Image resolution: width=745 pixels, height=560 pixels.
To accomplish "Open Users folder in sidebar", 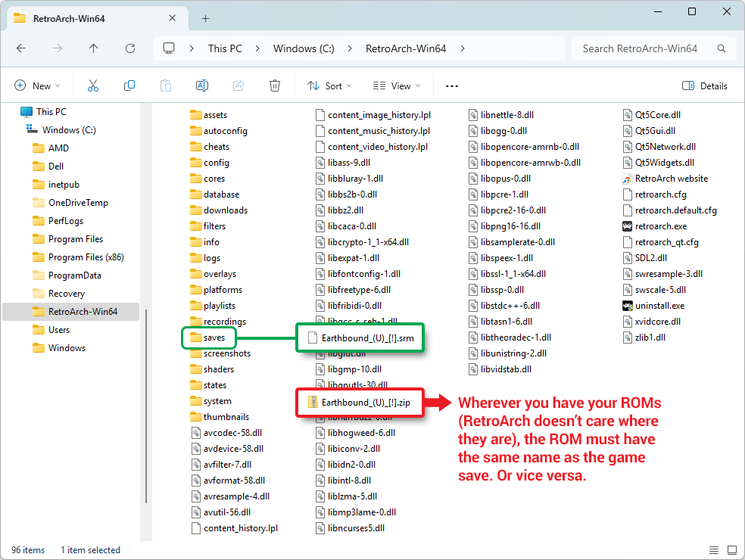I will [51, 330].
